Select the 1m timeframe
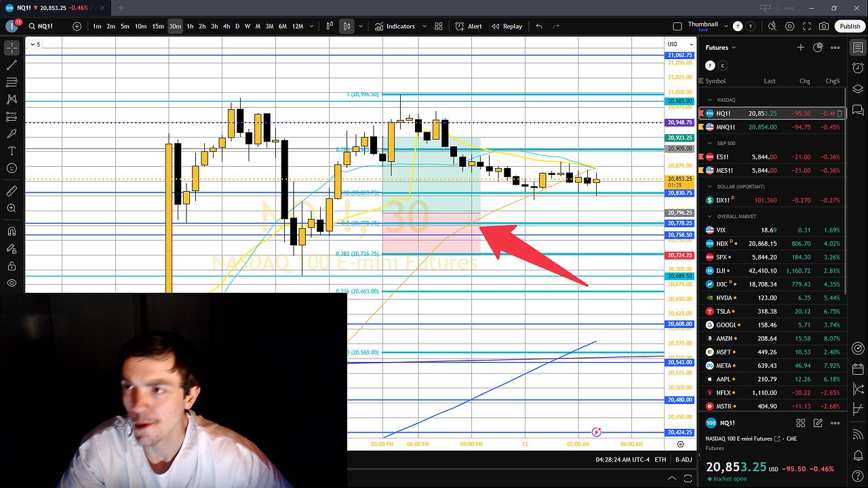The width and height of the screenshot is (868, 488). (x=97, y=26)
